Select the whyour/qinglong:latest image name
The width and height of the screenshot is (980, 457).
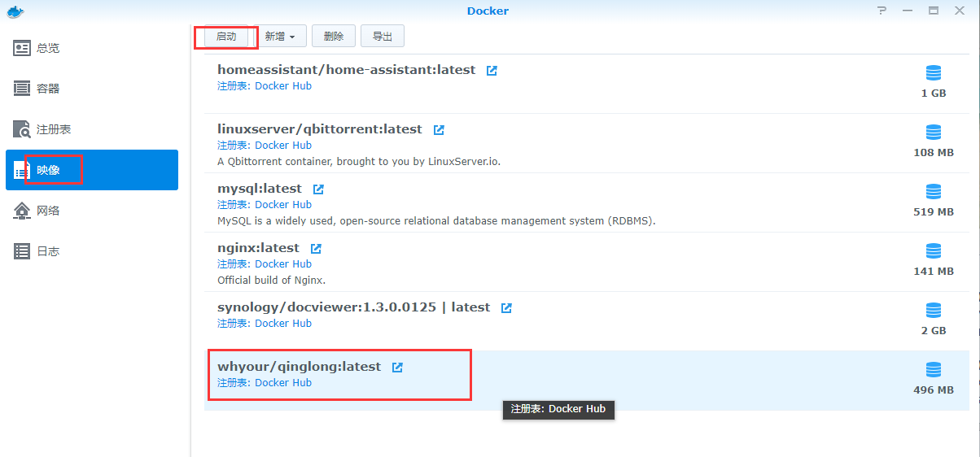click(x=299, y=367)
